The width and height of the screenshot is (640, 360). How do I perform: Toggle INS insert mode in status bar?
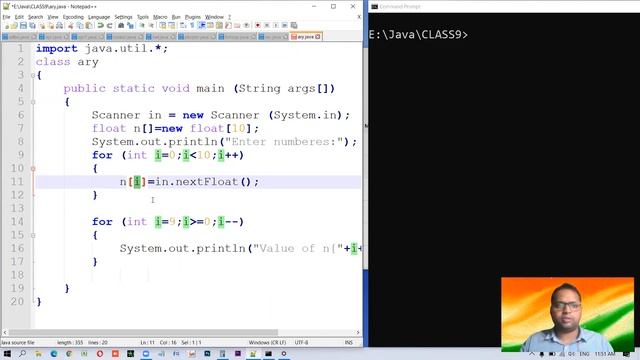(x=349, y=342)
